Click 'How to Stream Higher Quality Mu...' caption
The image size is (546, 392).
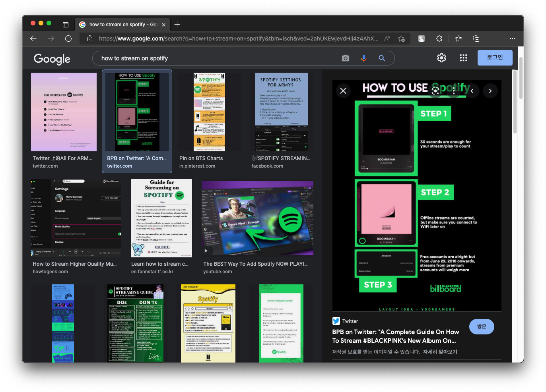point(75,264)
